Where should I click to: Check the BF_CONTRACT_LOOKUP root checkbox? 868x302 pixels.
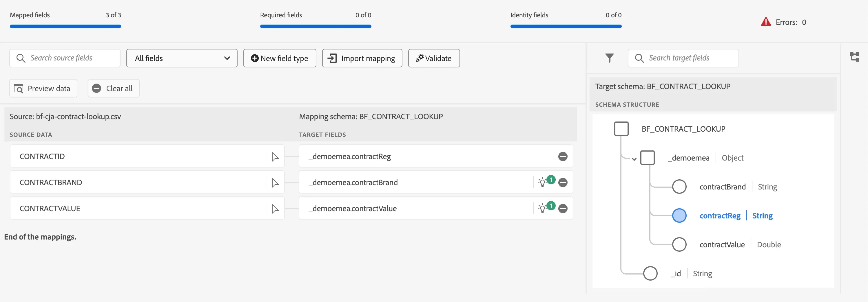[x=621, y=129]
